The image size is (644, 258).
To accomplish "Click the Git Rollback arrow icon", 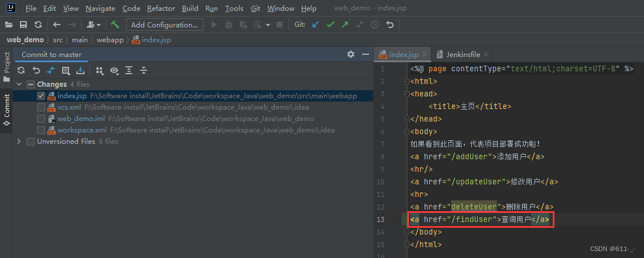I will point(390,25).
